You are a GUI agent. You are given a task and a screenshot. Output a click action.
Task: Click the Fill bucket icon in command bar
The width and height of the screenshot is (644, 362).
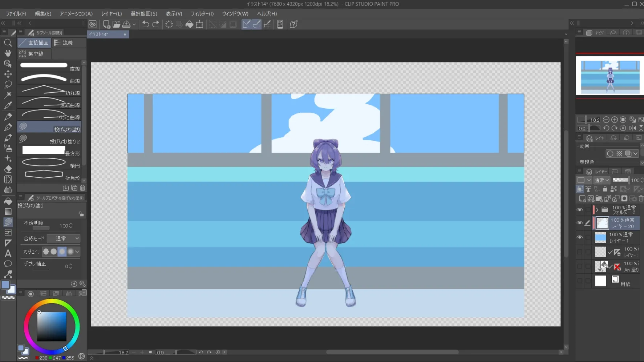pyautogui.click(x=189, y=24)
